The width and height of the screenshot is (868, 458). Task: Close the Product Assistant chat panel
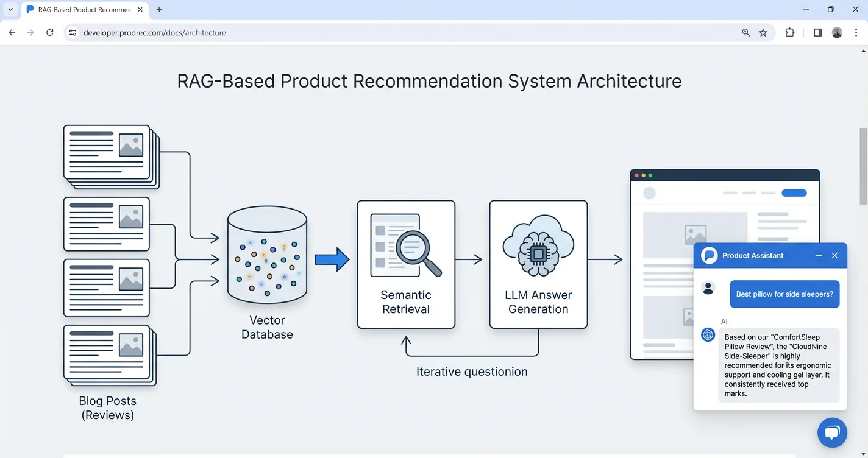point(834,256)
